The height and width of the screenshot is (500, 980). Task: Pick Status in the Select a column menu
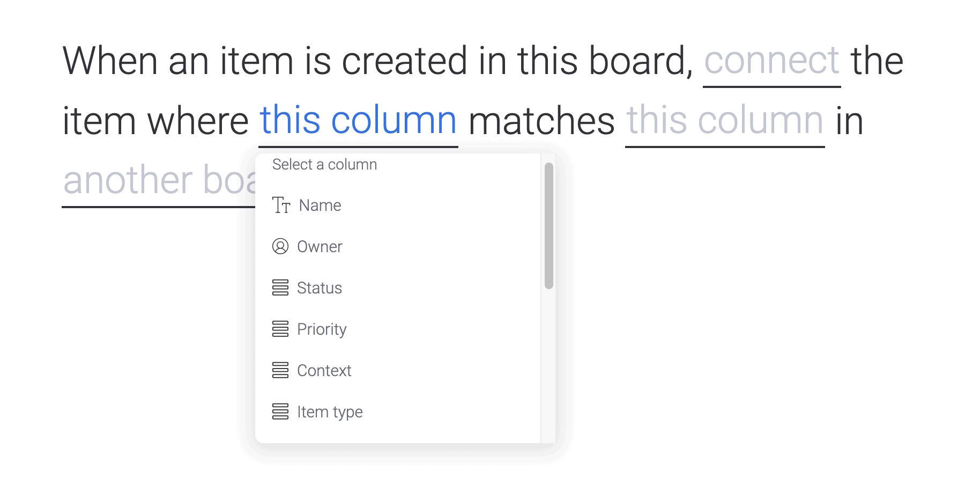(320, 288)
